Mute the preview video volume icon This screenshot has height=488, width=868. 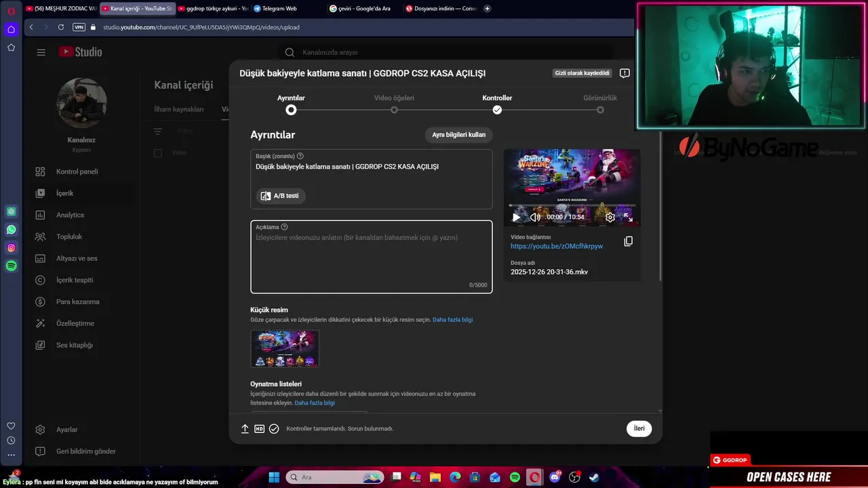(535, 218)
